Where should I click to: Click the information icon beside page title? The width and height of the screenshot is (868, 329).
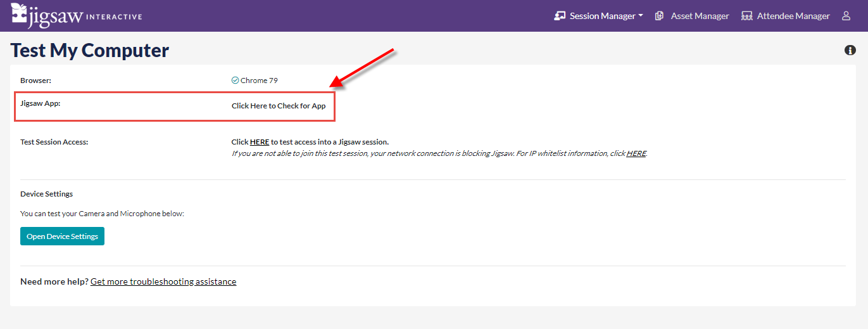point(850,50)
